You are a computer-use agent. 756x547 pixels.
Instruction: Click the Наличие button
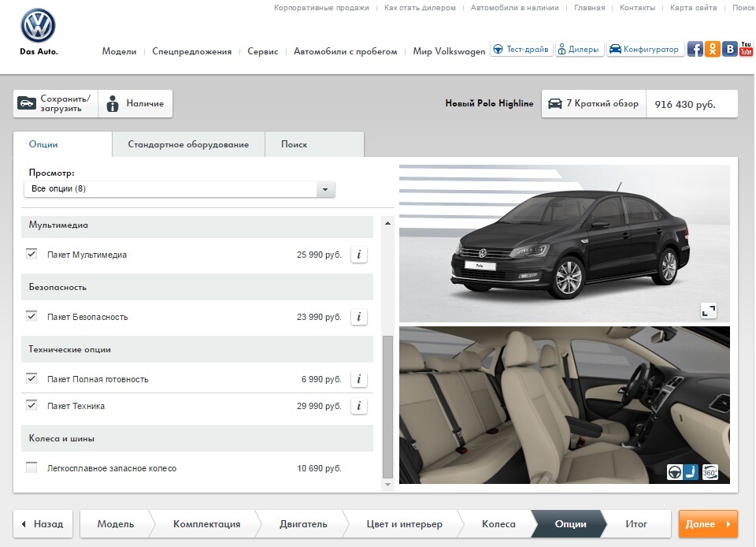135,104
